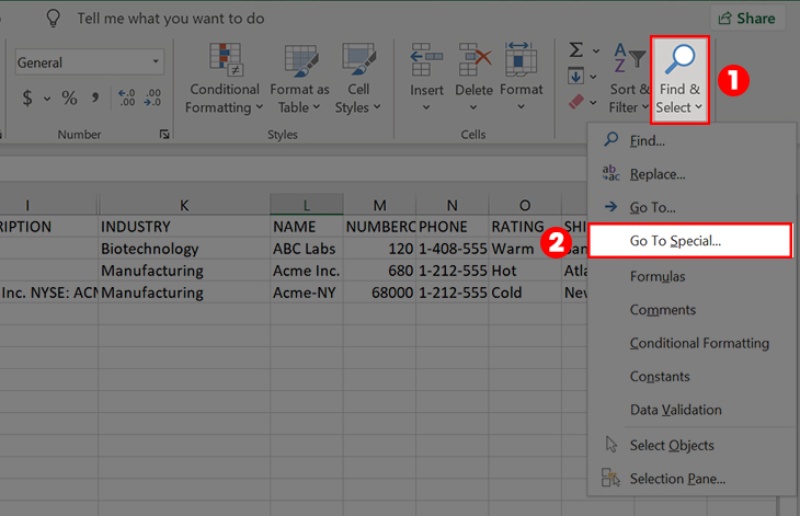This screenshot has width=800, height=516.
Task: Click the Tell me what you want search box
Action: tap(170, 18)
